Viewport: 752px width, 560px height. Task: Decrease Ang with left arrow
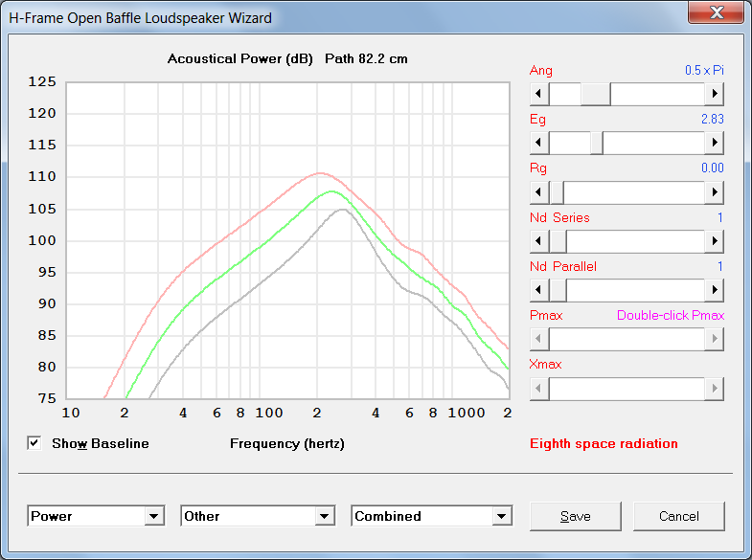tap(539, 94)
